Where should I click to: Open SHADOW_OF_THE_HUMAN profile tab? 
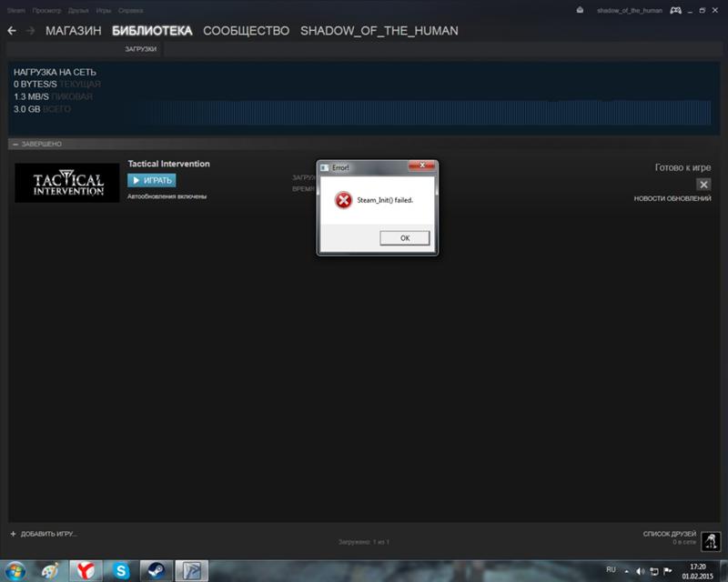[379, 31]
